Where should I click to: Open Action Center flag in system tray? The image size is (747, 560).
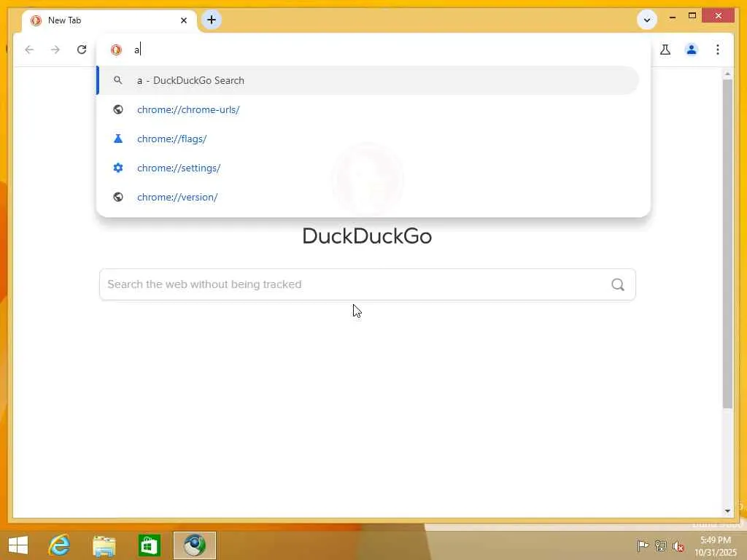pos(643,545)
